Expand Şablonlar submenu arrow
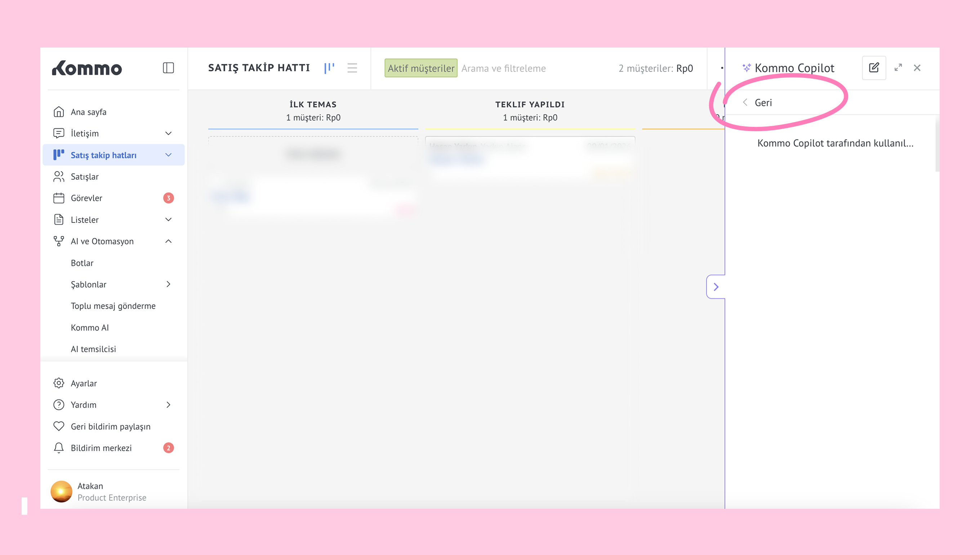Viewport: 980px width, 555px height. (168, 284)
